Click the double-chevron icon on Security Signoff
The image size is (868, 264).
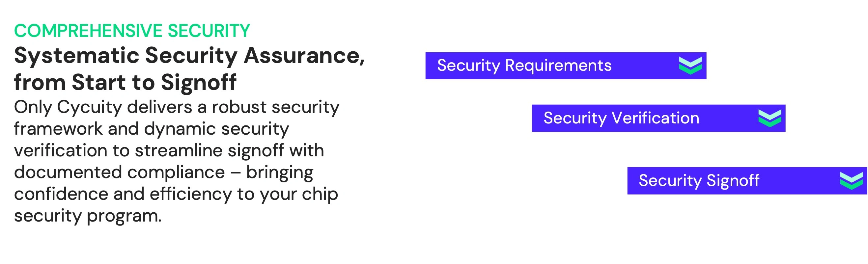click(x=851, y=181)
